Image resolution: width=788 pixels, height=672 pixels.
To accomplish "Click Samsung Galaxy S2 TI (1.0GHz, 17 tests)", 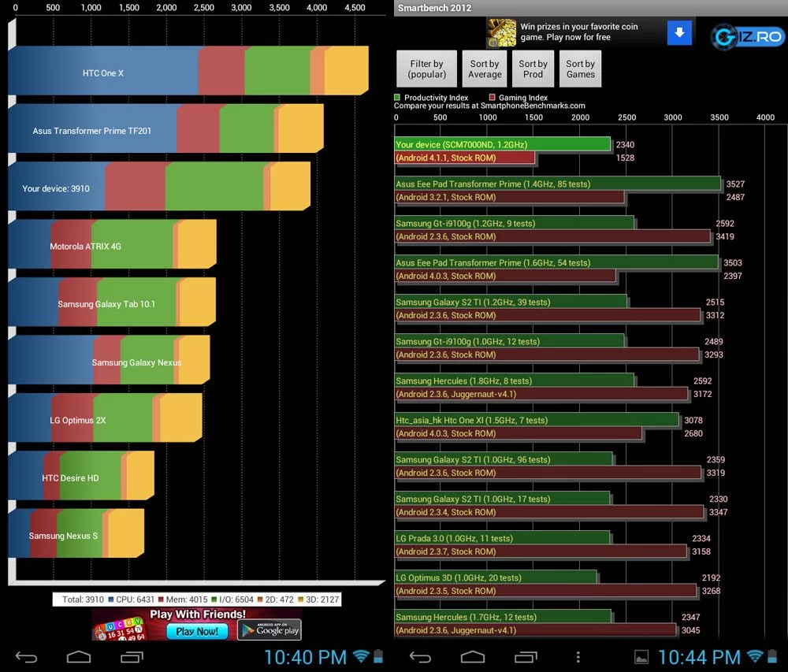I will click(503, 499).
